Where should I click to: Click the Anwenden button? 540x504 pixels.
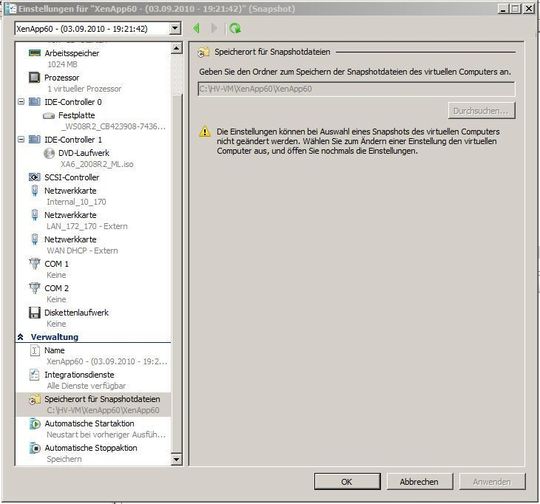tap(492, 482)
